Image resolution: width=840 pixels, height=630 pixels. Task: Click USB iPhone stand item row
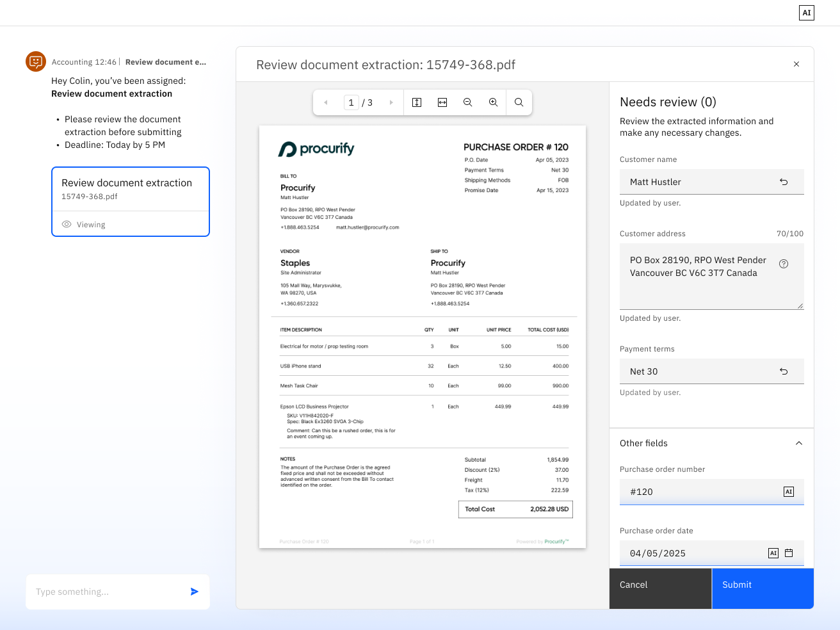click(x=424, y=366)
